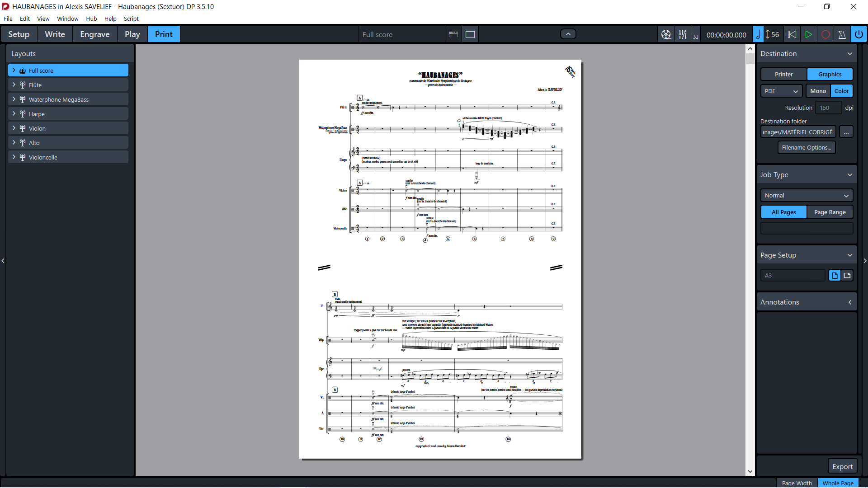This screenshot has height=488, width=868.
Task: Open the Video window film-reel icon
Action: 666,34
